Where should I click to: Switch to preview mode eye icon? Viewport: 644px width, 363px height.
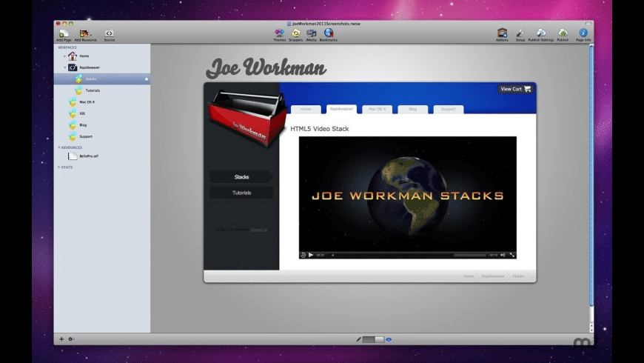click(389, 339)
